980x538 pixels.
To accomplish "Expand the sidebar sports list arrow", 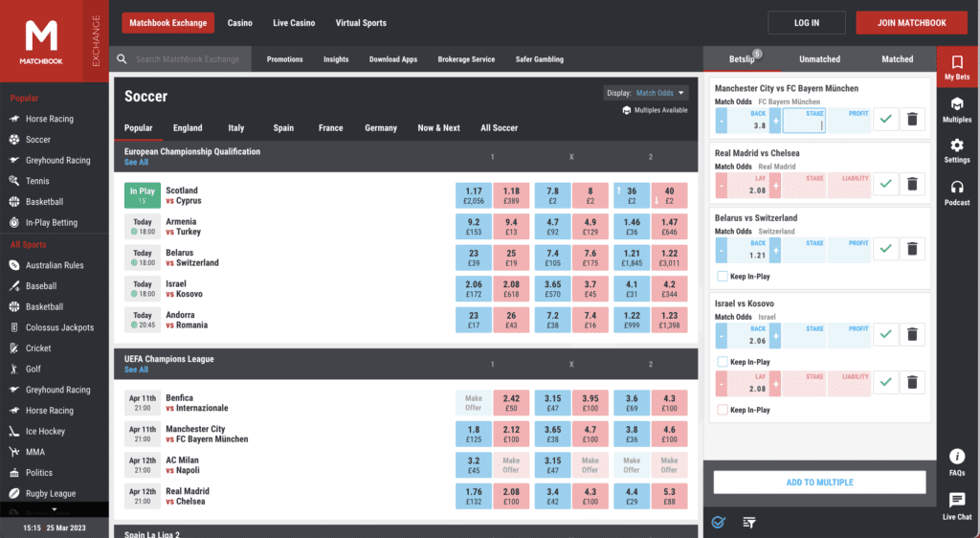I will coord(55,510).
